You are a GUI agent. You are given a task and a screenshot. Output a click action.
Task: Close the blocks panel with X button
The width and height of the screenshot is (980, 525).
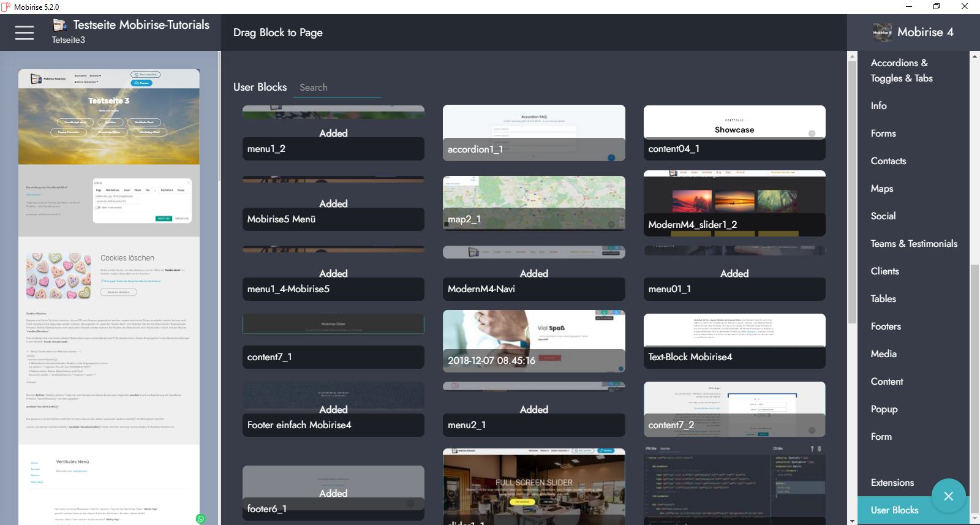(948, 496)
